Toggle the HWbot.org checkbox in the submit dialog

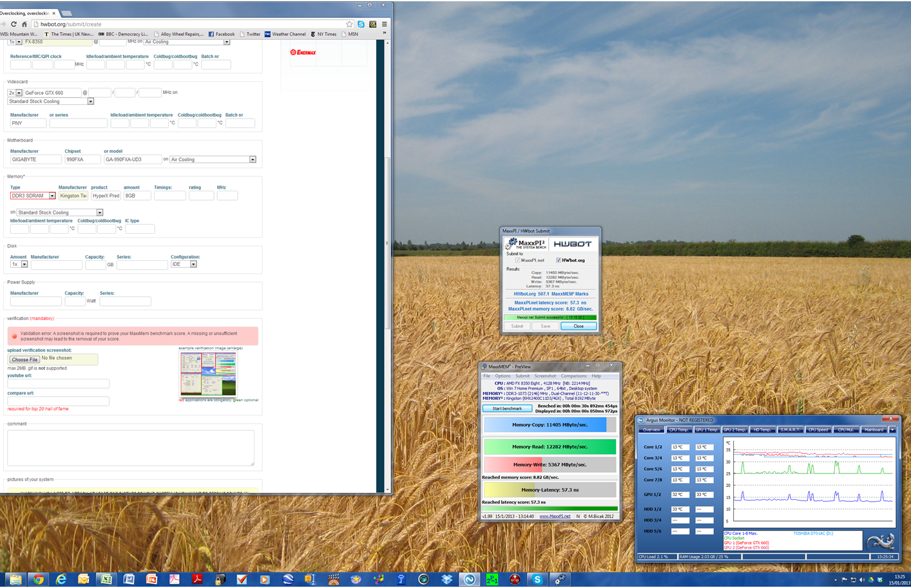[x=559, y=260]
